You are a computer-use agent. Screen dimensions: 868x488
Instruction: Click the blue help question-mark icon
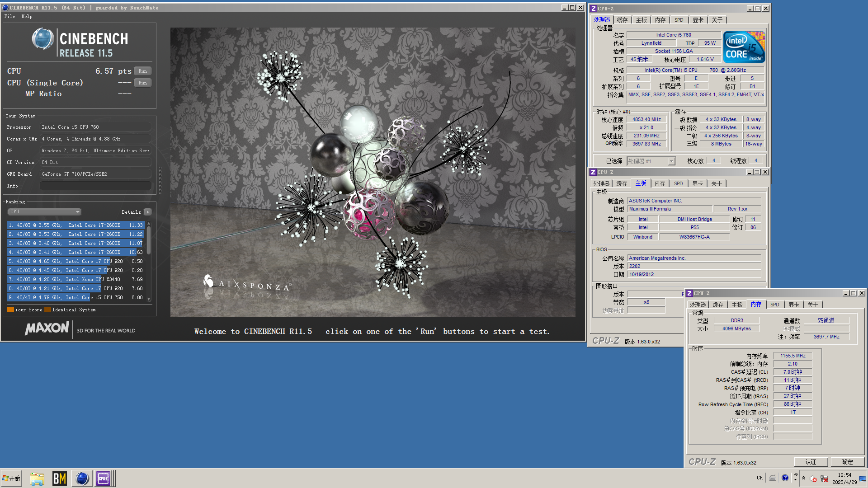[785, 478]
